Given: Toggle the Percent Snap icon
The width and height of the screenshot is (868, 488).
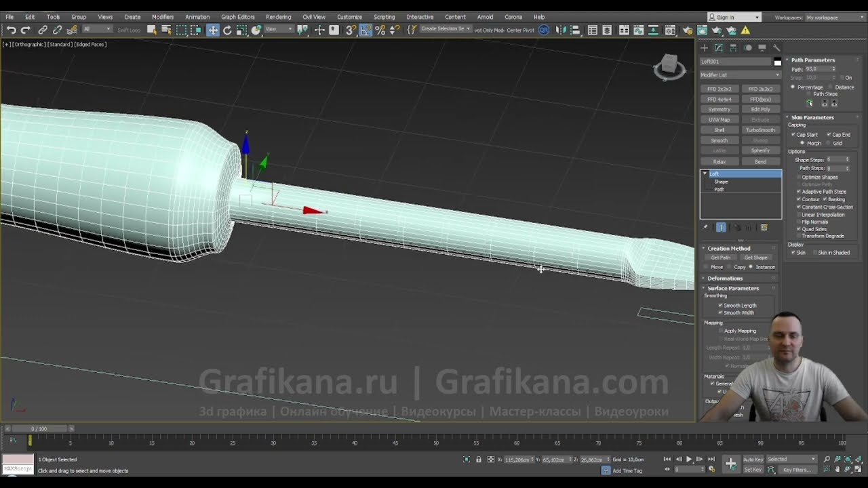Looking at the screenshot, I should coord(380,30).
